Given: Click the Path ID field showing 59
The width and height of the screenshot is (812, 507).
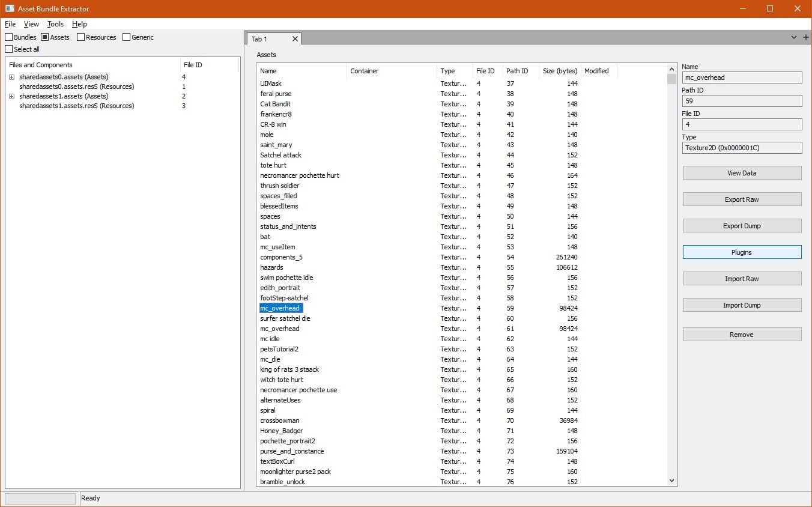Looking at the screenshot, I should click(x=742, y=101).
